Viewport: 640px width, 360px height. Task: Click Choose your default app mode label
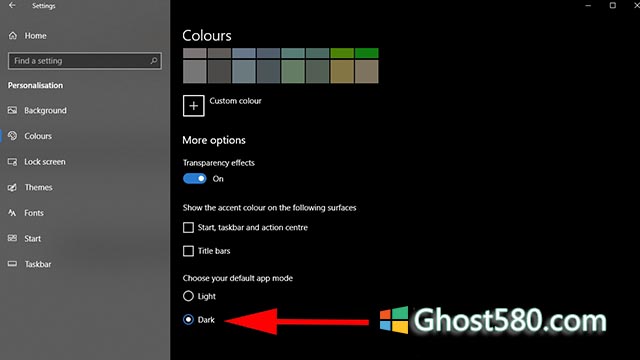238,278
